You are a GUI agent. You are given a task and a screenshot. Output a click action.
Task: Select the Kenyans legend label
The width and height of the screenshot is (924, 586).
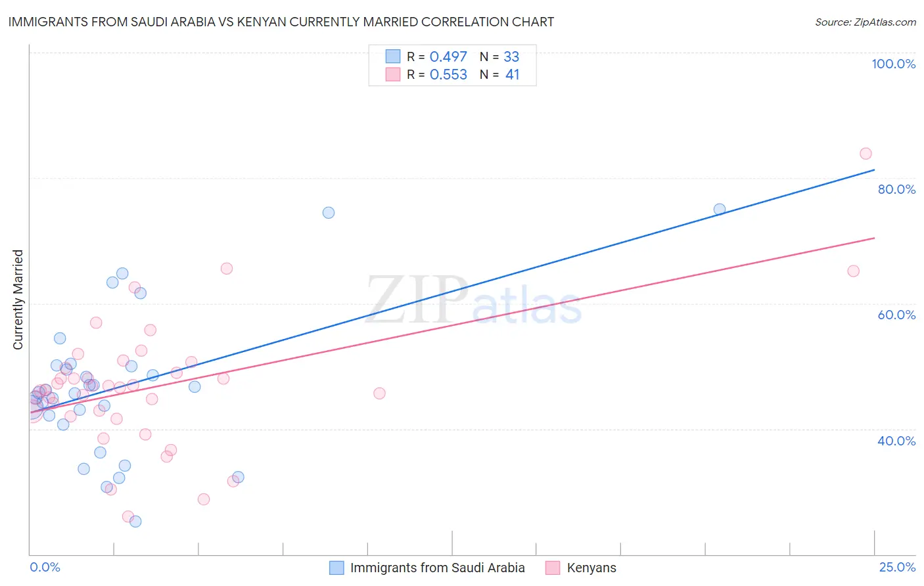click(x=591, y=568)
